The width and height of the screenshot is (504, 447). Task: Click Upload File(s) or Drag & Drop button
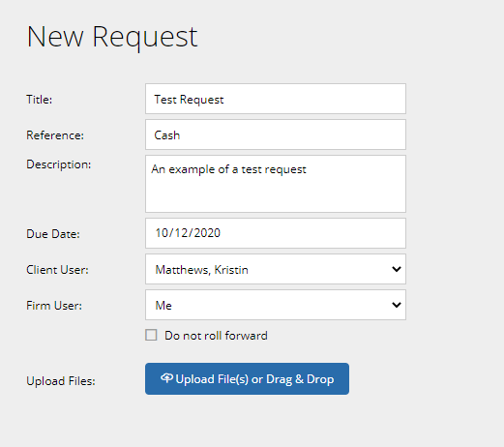[247, 378]
